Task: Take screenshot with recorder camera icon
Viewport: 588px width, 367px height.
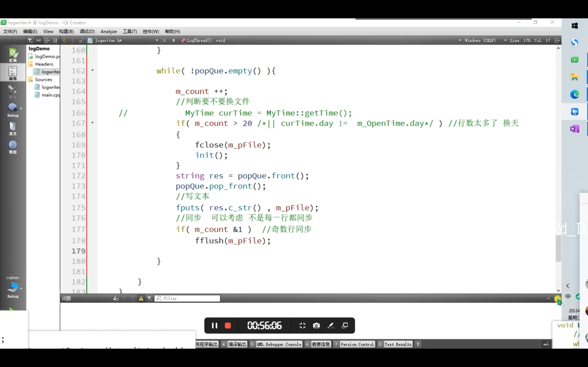Action: (x=316, y=325)
